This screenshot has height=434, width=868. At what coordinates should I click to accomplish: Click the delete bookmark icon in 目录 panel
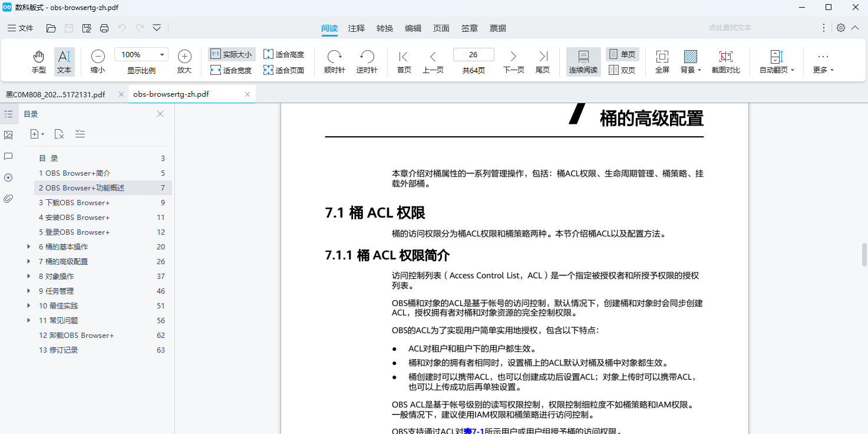tap(59, 134)
